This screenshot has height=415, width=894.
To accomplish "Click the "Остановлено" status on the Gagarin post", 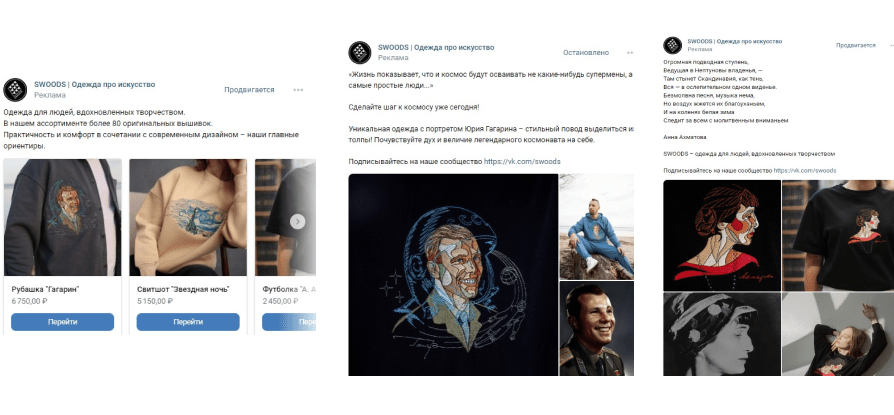I will coord(586,52).
